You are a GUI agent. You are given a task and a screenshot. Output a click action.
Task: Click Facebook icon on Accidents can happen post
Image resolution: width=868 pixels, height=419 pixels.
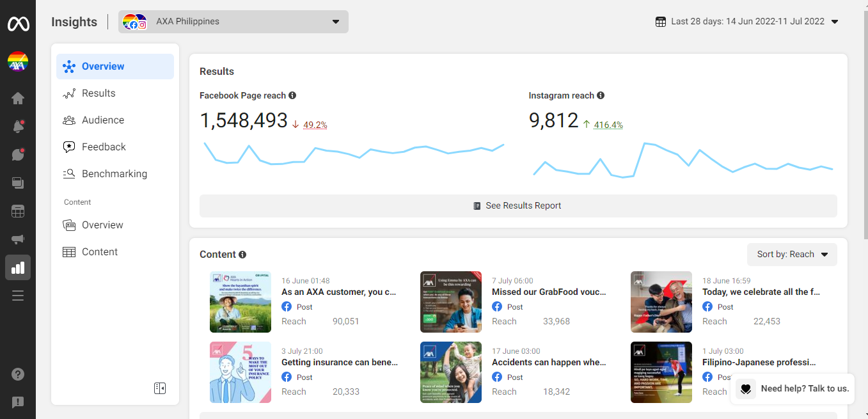coord(497,377)
